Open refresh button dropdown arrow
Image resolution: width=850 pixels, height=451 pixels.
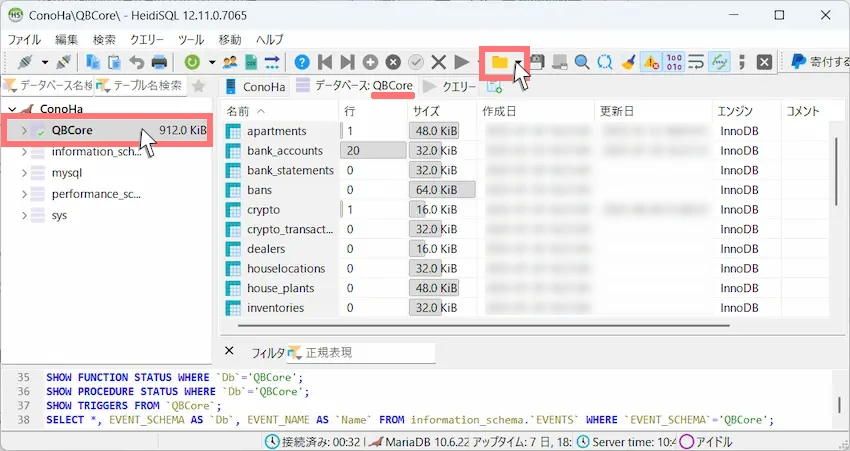pyautogui.click(x=212, y=62)
